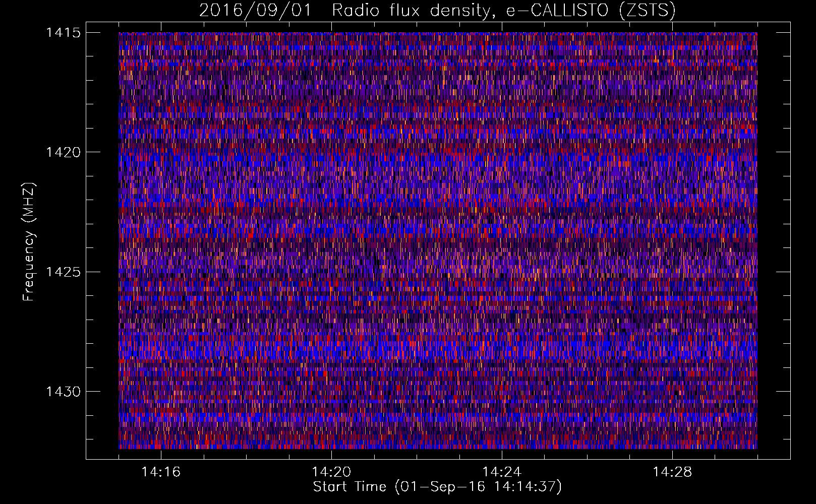The width and height of the screenshot is (816, 504).
Task: Click the 14:24 time tick label
Action: pos(502,472)
